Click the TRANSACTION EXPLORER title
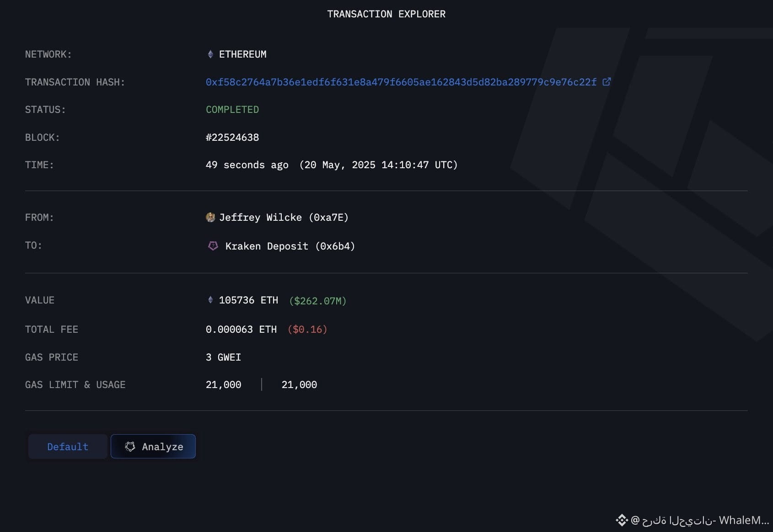773x532 pixels. 386,14
